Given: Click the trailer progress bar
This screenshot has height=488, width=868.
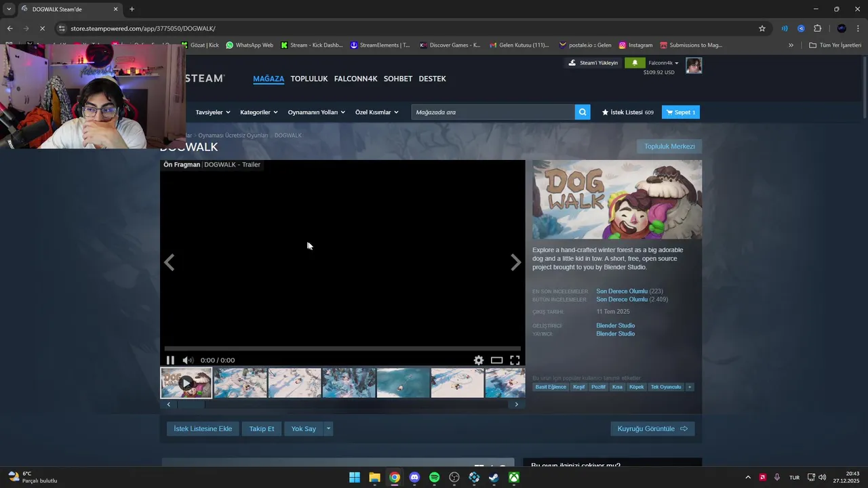Looking at the screenshot, I should 342,348.
